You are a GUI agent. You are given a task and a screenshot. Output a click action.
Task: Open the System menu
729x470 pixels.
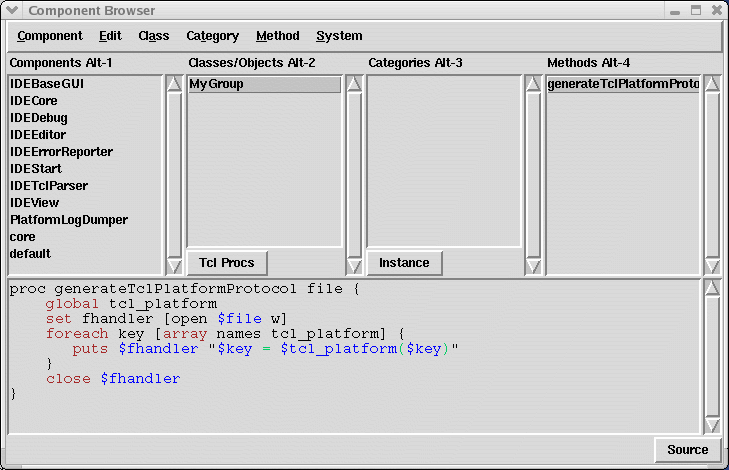pyautogui.click(x=339, y=36)
